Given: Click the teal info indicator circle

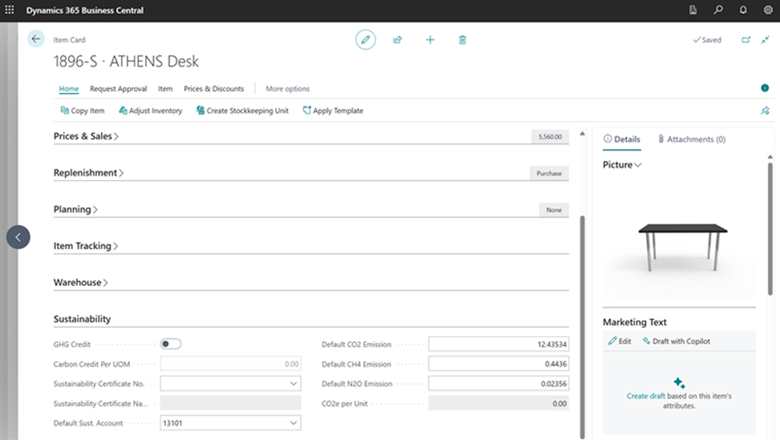Looking at the screenshot, I should click(765, 88).
